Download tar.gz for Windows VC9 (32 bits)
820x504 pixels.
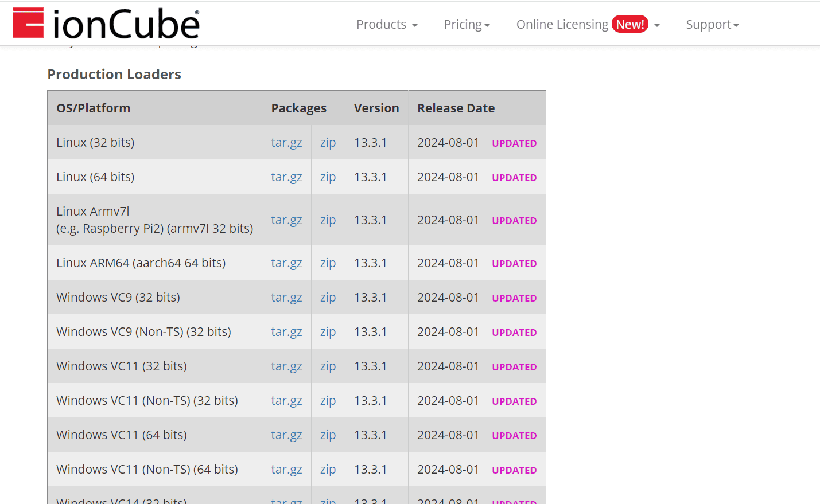[286, 297]
